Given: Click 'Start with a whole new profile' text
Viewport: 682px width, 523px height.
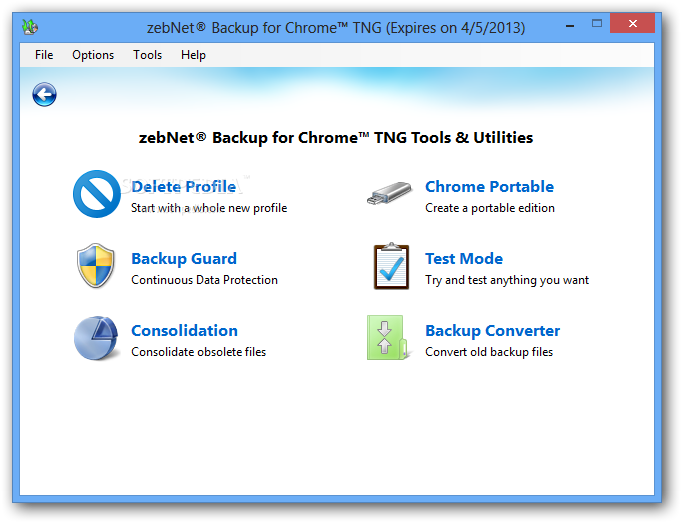Looking at the screenshot, I should tap(209, 208).
